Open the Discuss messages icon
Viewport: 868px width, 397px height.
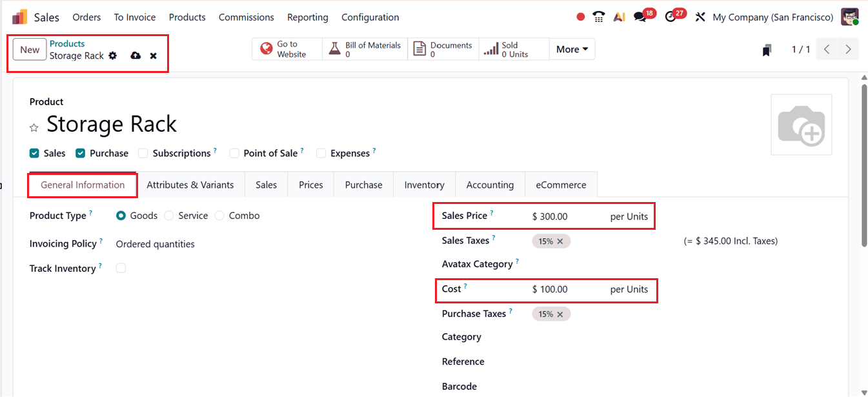click(x=641, y=16)
